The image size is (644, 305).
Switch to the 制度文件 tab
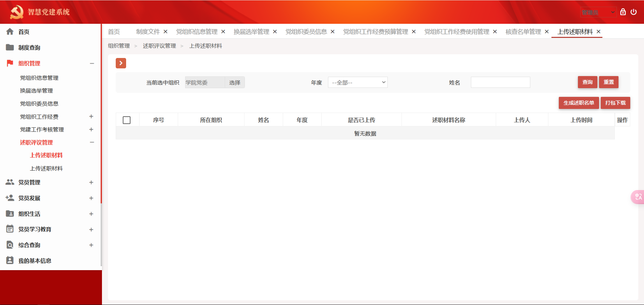click(x=148, y=32)
